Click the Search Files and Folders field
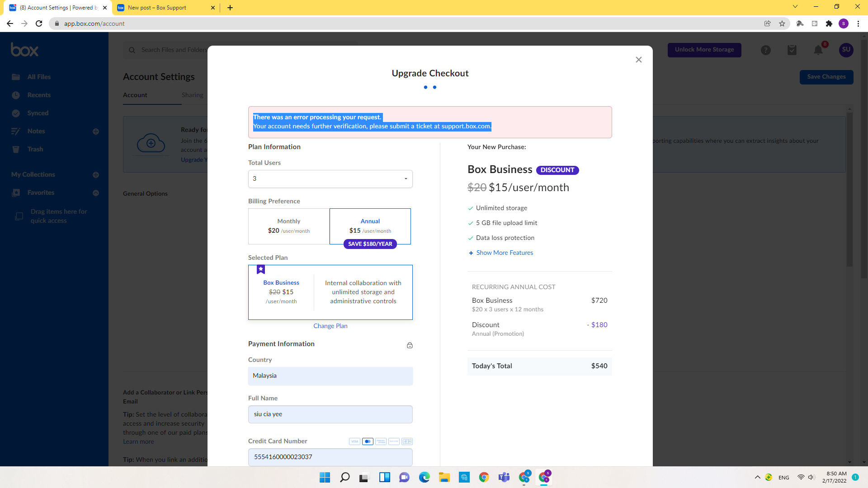 tap(174, 50)
